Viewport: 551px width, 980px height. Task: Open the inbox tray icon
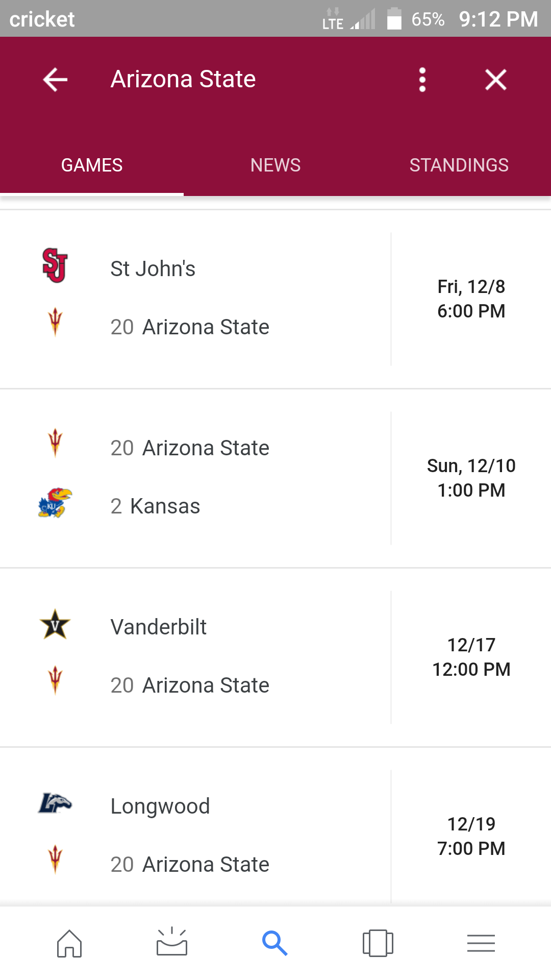click(172, 942)
